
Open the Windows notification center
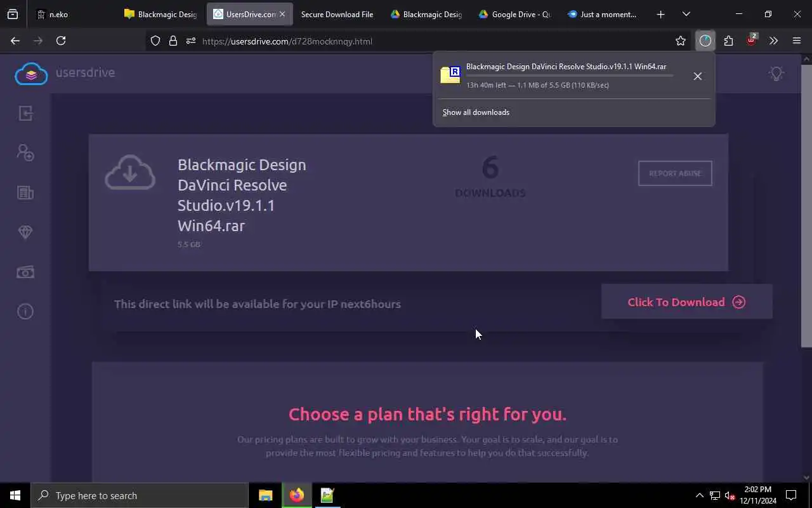tap(791, 495)
